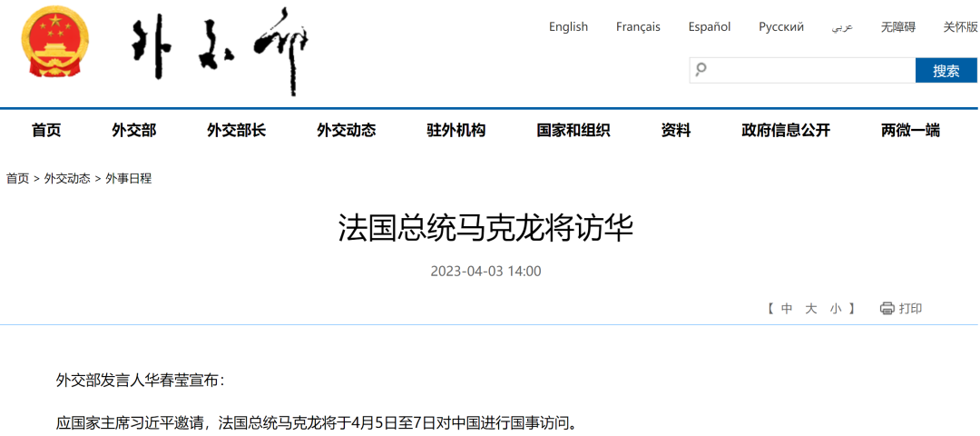980x436 pixels.
Task: Switch language to English
Action: click(x=568, y=27)
